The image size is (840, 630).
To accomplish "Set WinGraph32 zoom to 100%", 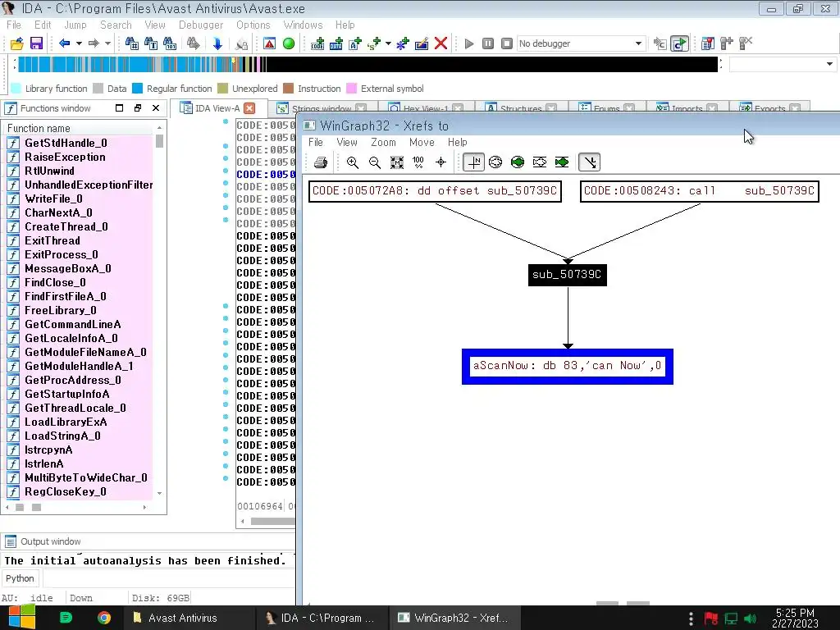I will click(x=418, y=162).
